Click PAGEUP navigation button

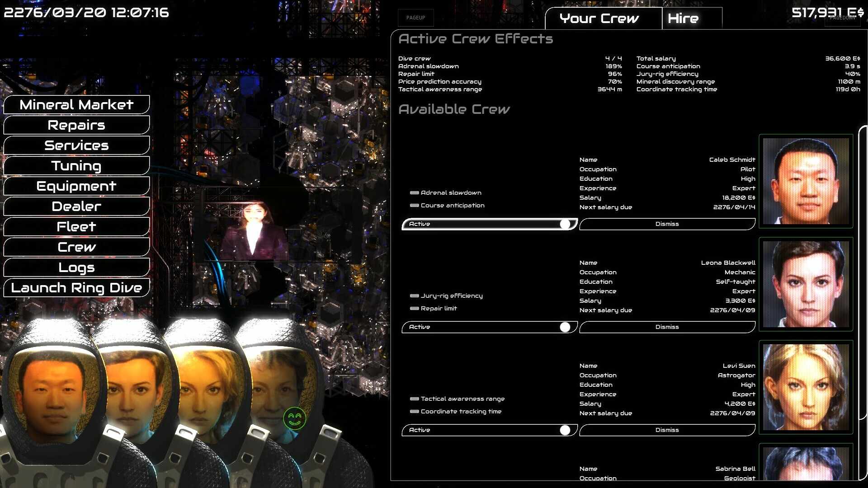[x=415, y=17]
